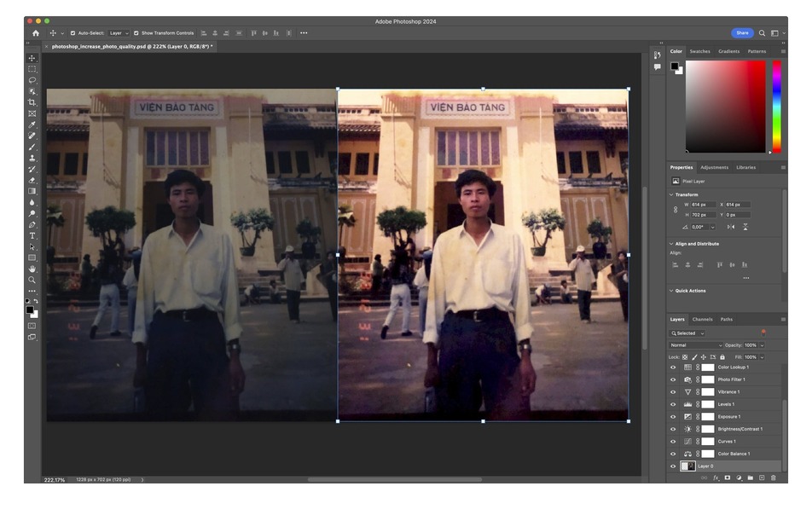812x515 pixels.
Task: Toggle visibility of Layer 0
Action: 673,466
